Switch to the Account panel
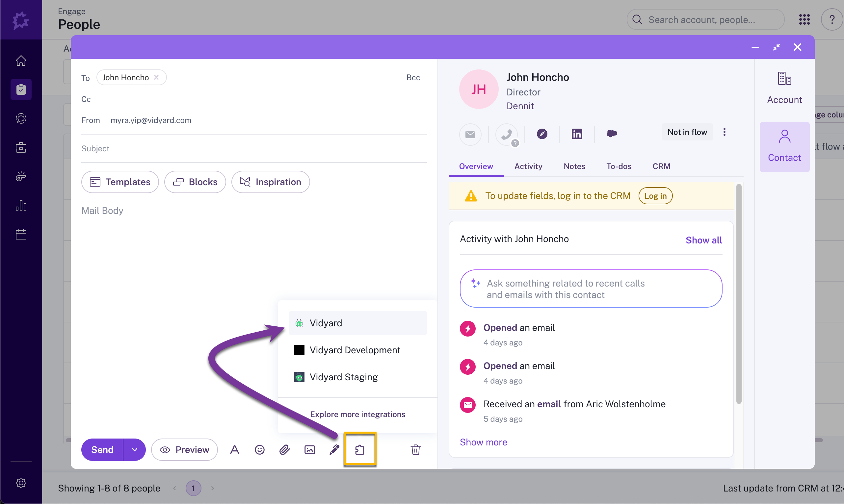844x504 pixels. [x=784, y=88]
